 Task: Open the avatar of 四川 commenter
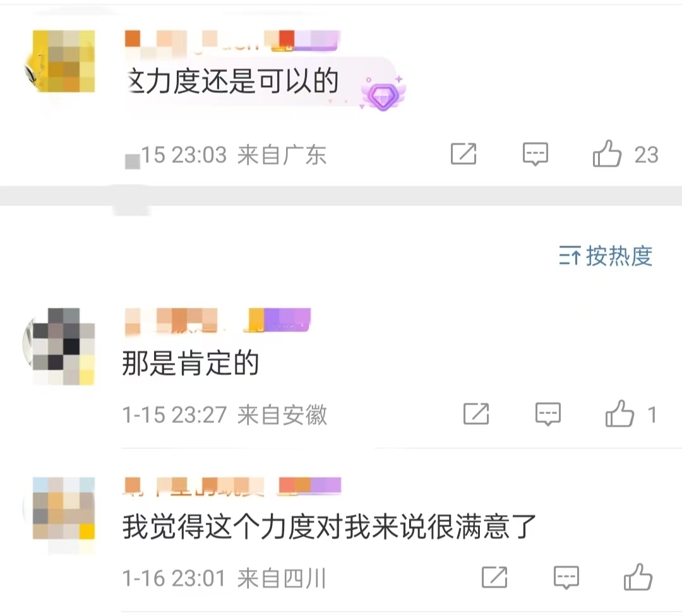coord(64,508)
